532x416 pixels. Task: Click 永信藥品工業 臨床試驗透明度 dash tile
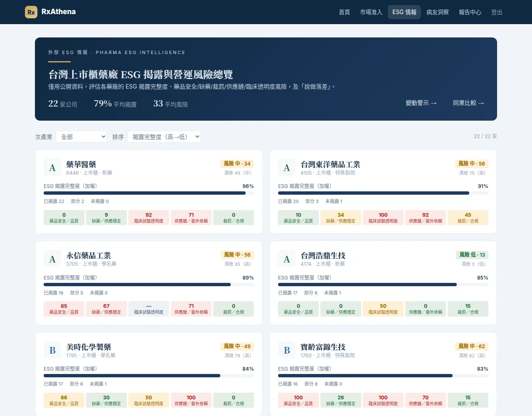tap(149, 309)
